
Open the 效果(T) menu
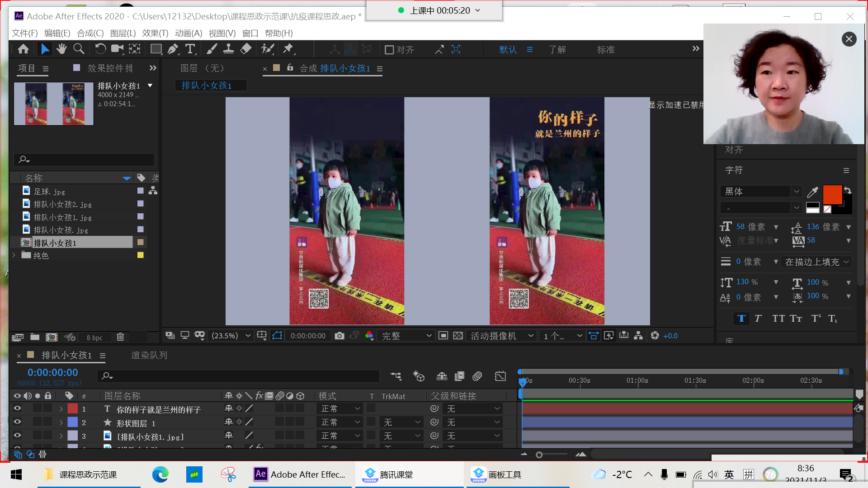155,33
